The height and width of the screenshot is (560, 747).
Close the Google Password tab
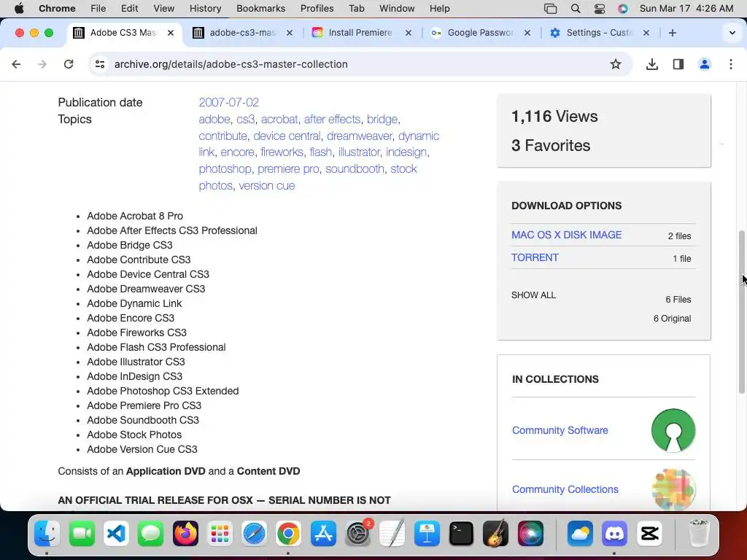pyautogui.click(x=527, y=33)
